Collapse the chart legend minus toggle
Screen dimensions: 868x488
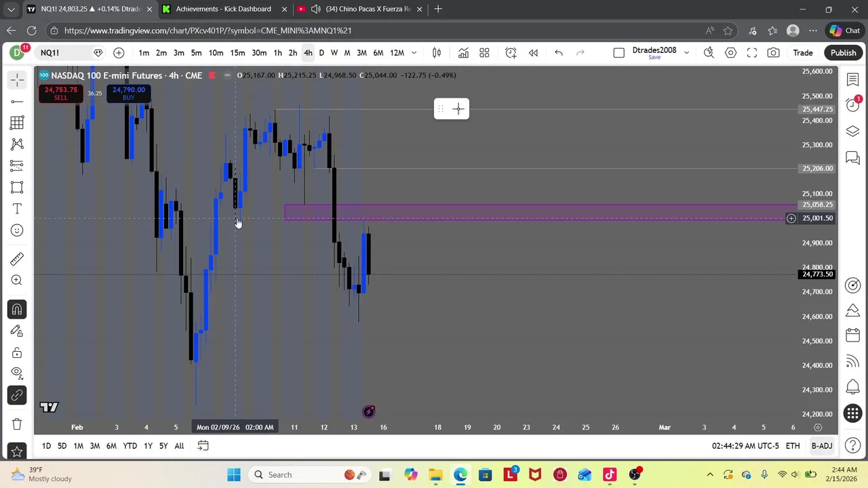[x=227, y=75]
